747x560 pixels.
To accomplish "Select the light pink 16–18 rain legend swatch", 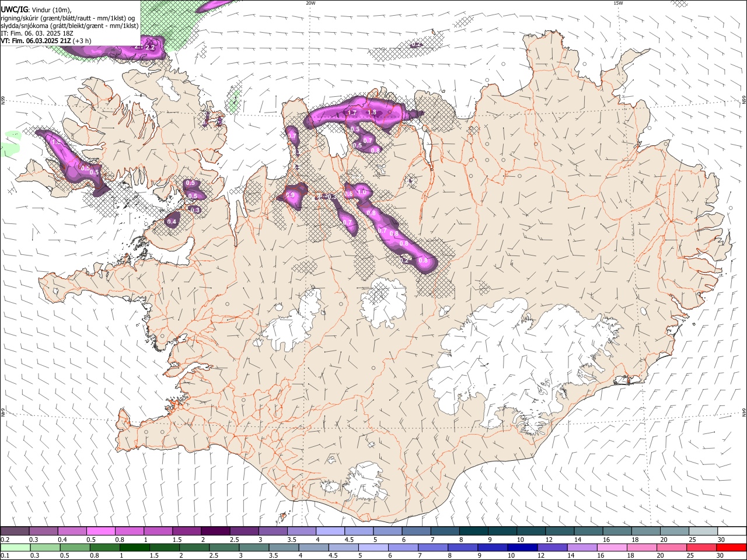I will point(612,547).
